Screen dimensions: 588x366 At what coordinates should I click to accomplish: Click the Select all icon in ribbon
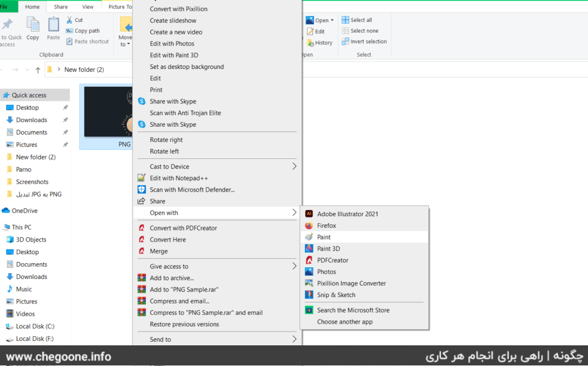(345, 20)
